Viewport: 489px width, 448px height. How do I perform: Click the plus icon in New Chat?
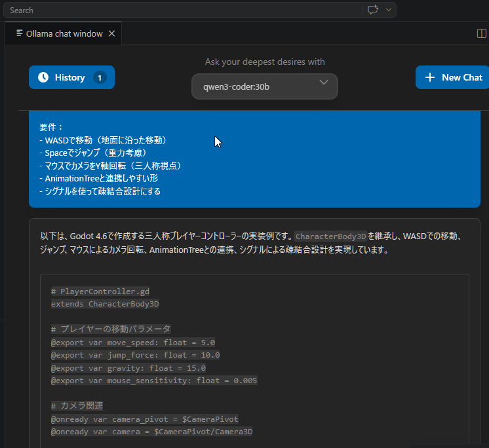click(x=430, y=77)
